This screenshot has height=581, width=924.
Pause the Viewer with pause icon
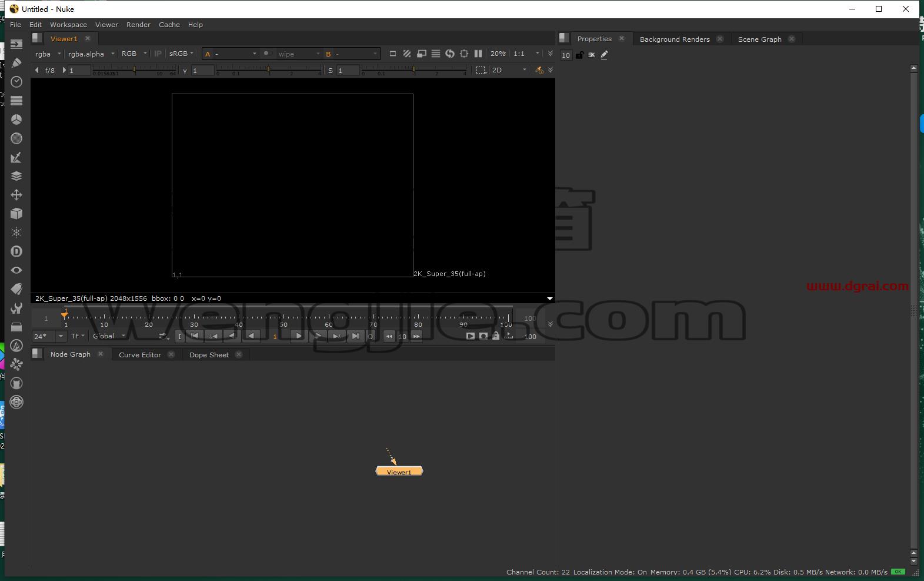(x=478, y=54)
